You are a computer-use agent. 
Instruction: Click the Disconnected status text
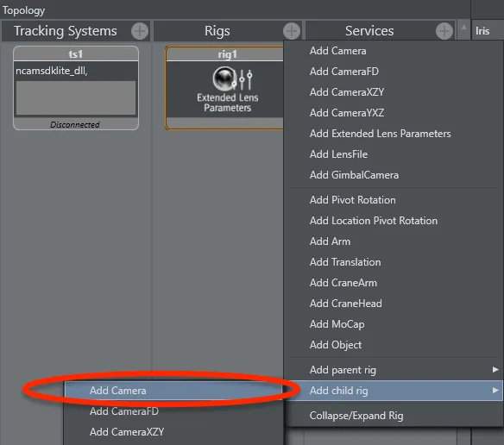[x=75, y=125]
